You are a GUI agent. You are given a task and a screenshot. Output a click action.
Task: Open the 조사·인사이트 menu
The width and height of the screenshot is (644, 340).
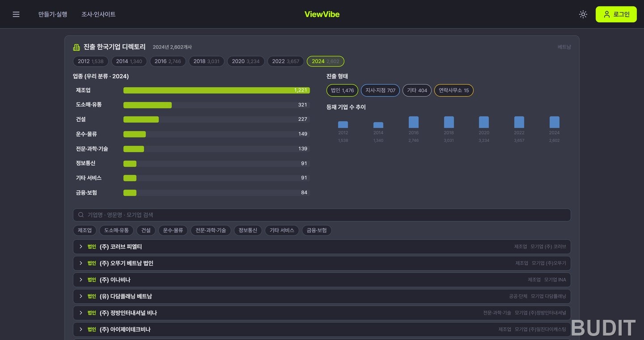[98, 14]
